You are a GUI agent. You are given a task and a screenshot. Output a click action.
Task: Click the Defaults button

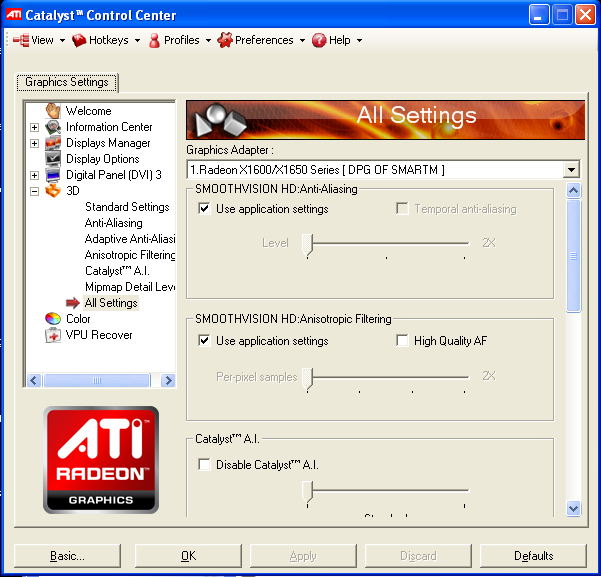click(533, 556)
